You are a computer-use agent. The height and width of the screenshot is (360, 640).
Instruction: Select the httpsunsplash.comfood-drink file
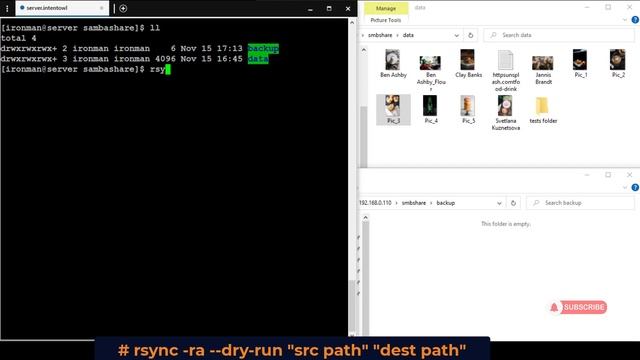tap(506, 71)
